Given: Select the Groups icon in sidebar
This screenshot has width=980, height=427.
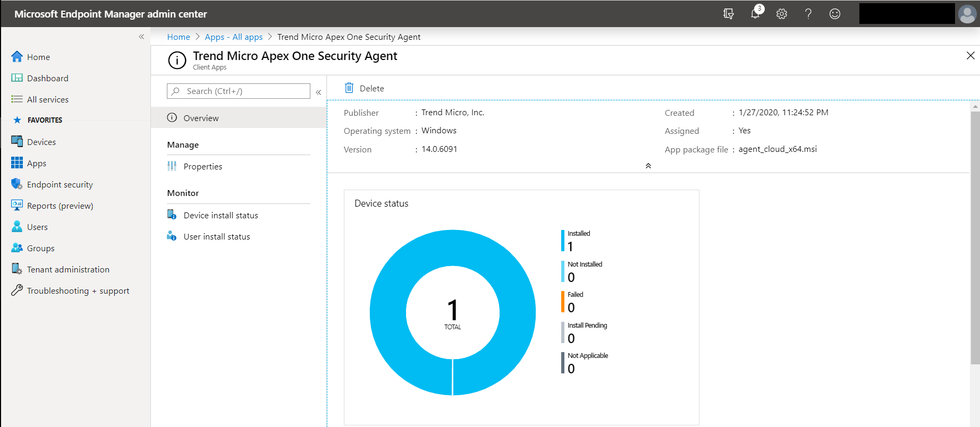Looking at the screenshot, I should tap(17, 247).
